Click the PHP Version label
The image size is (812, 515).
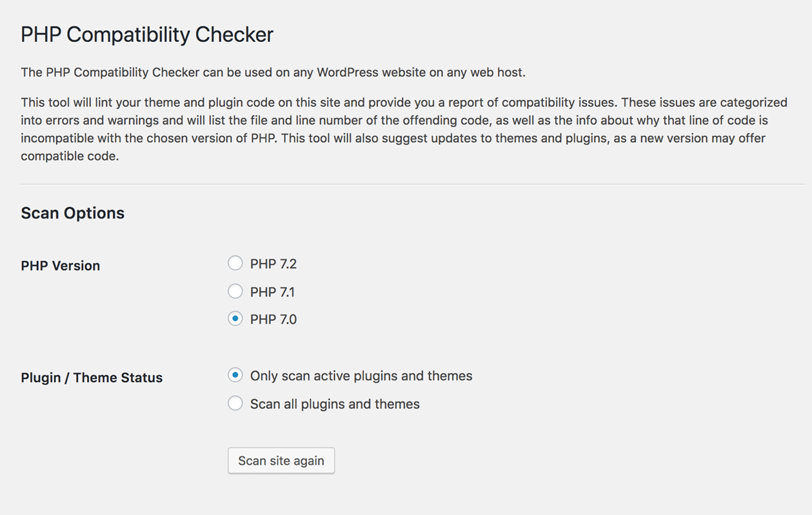point(60,266)
